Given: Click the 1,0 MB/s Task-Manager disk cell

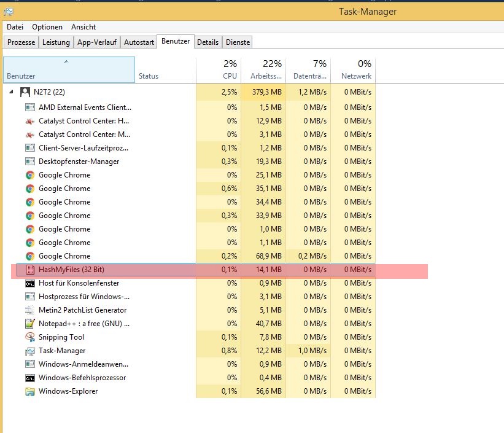Looking at the screenshot, I should tap(308, 351).
